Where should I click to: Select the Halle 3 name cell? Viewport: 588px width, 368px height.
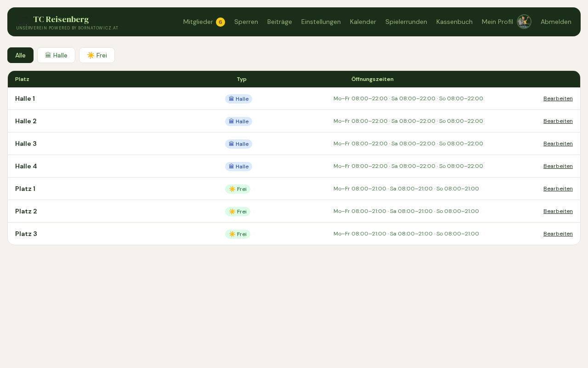[x=26, y=144]
